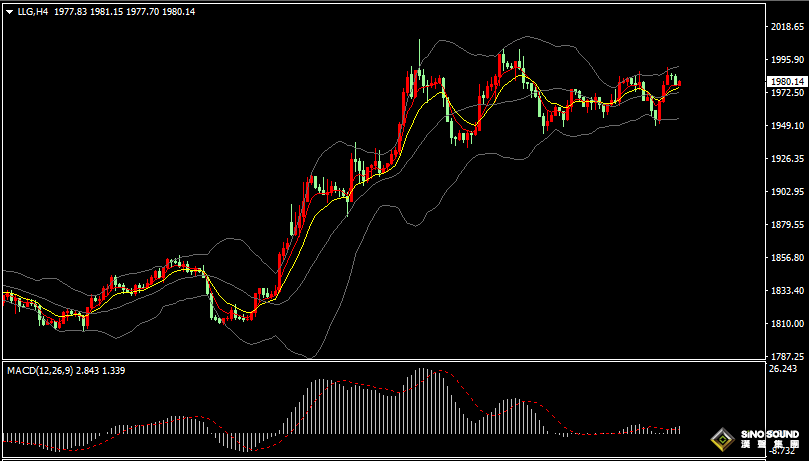
Task: Click the 2018.95 price axis label
Action: click(784, 27)
